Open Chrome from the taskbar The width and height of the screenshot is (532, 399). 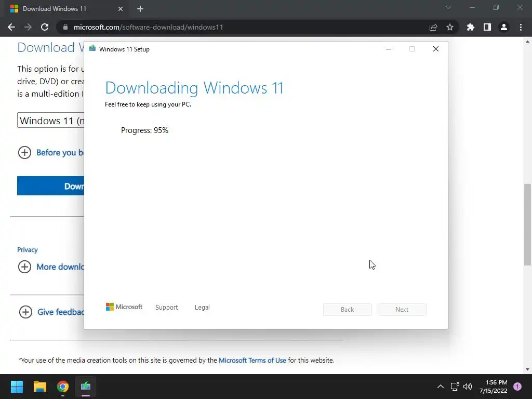(63, 387)
